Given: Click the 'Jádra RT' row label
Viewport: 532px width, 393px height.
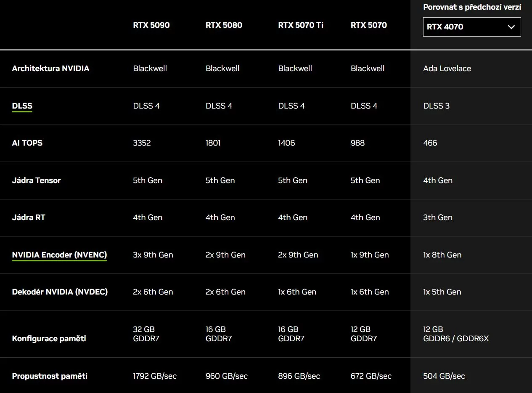Looking at the screenshot, I should (x=29, y=218).
